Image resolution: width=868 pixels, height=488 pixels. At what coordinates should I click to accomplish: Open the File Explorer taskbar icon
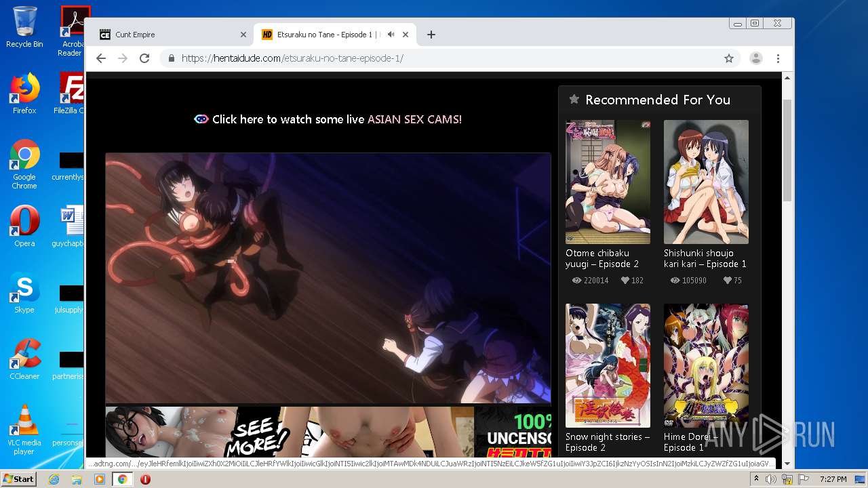click(77, 479)
